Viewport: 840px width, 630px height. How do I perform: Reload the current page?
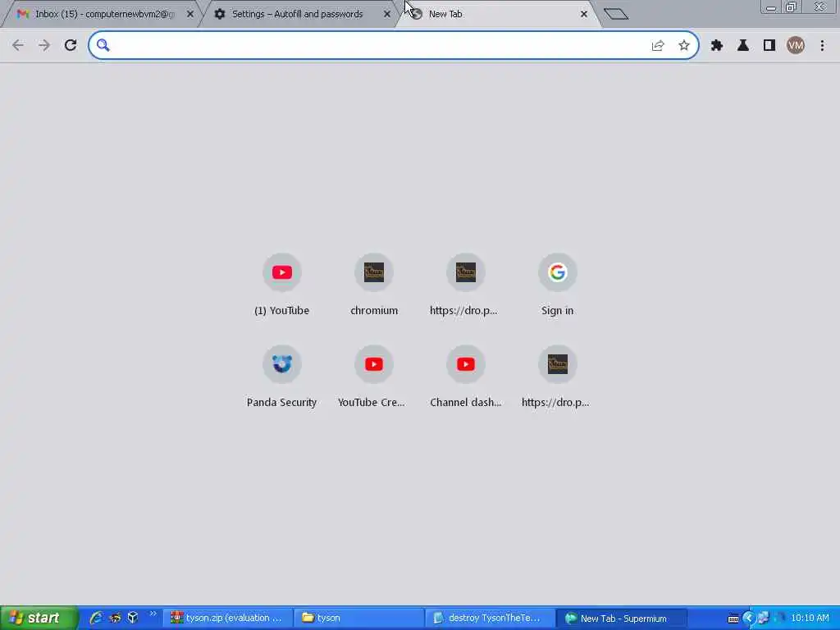[71, 46]
